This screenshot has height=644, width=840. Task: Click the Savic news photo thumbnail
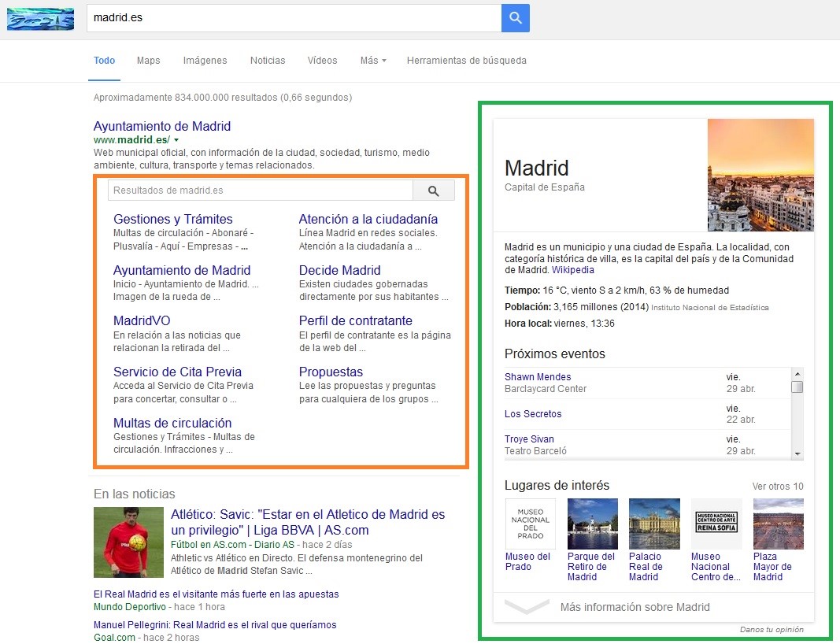click(x=128, y=542)
